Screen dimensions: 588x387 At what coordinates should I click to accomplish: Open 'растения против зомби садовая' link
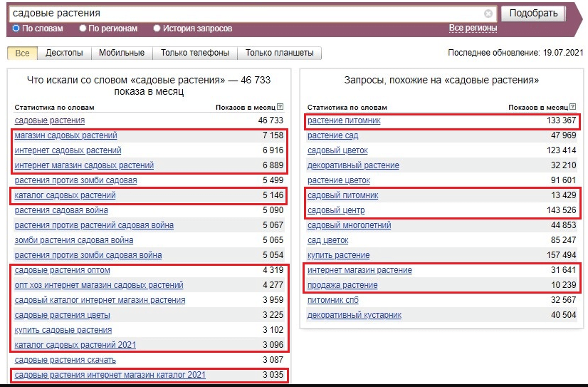[75, 180]
